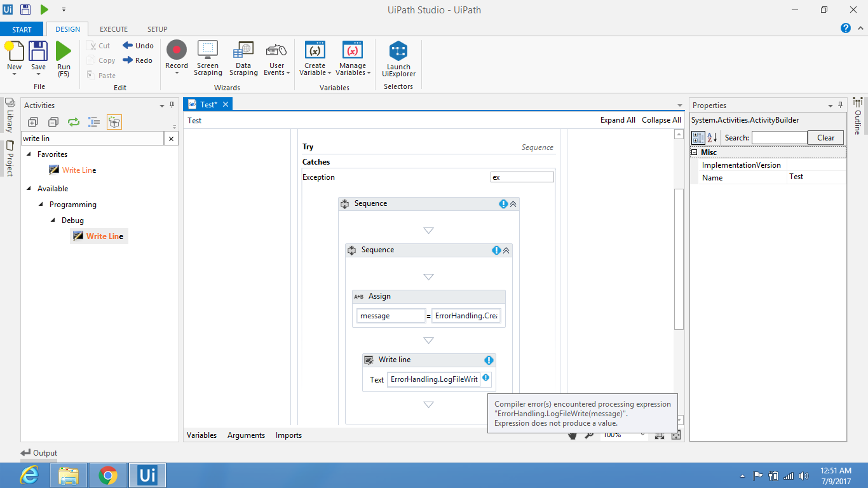
Task: Create a new workflow with the New icon
Action: [x=15, y=51]
